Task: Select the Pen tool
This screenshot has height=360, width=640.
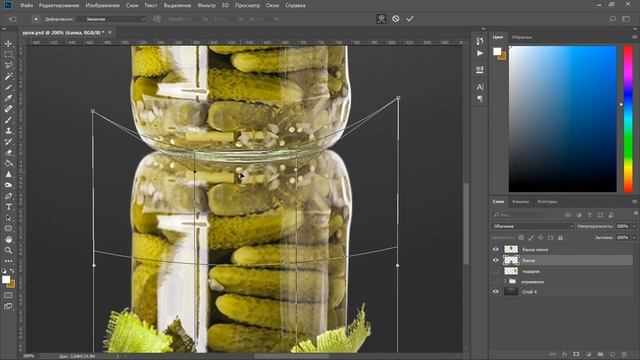Action: 8,196
